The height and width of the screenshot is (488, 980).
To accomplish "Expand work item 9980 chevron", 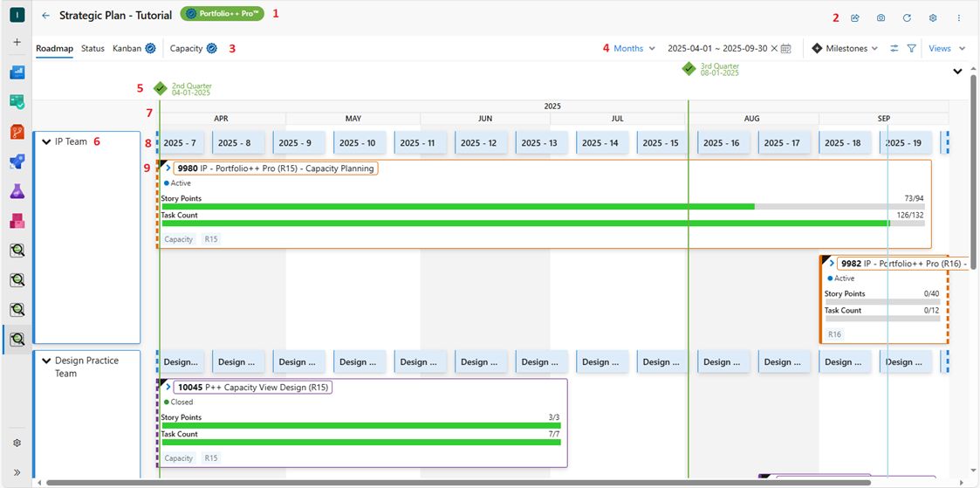I will [168, 168].
